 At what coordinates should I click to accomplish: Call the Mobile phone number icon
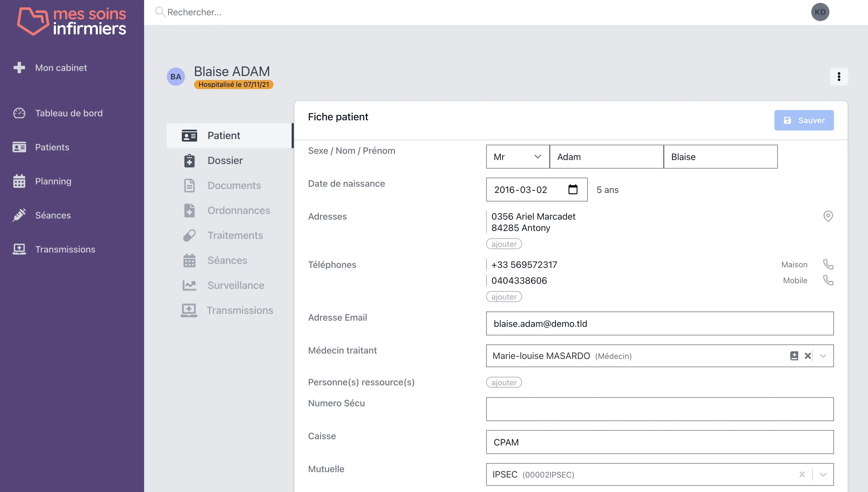[x=828, y=280]
